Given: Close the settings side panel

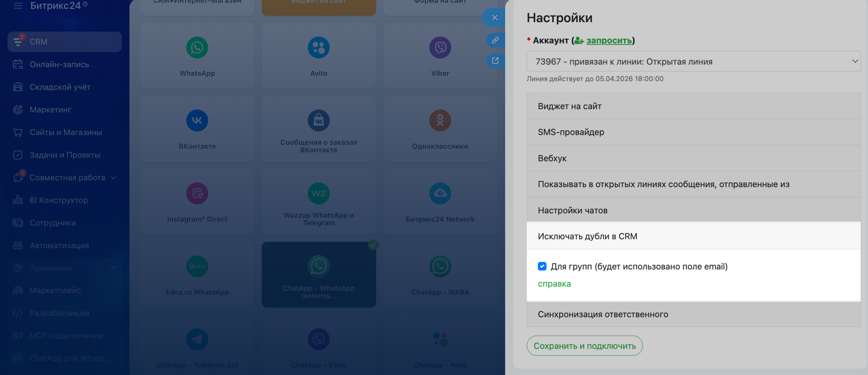Looking at the screenshot, I should coord(494,18).
